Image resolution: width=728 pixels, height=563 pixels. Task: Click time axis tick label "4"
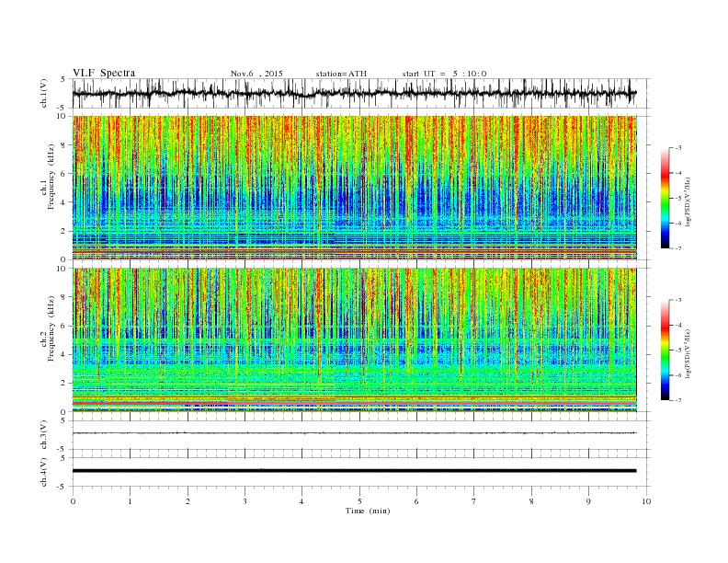(301, 501)
